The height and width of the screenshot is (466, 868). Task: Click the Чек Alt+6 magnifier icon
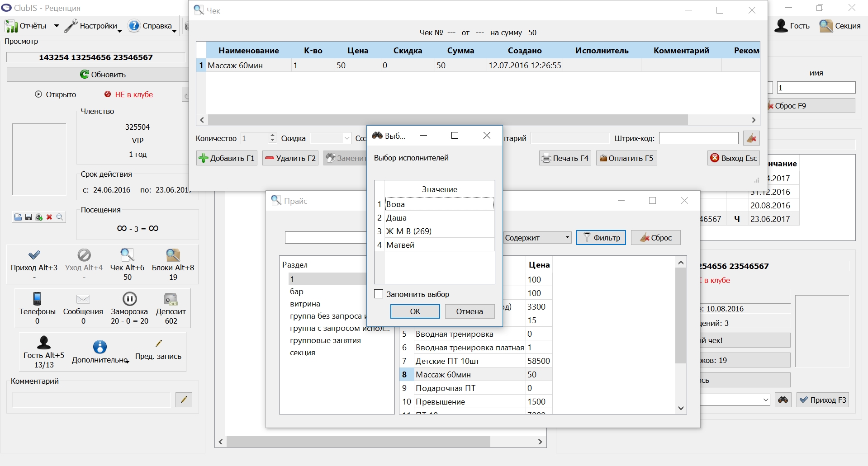127,255
